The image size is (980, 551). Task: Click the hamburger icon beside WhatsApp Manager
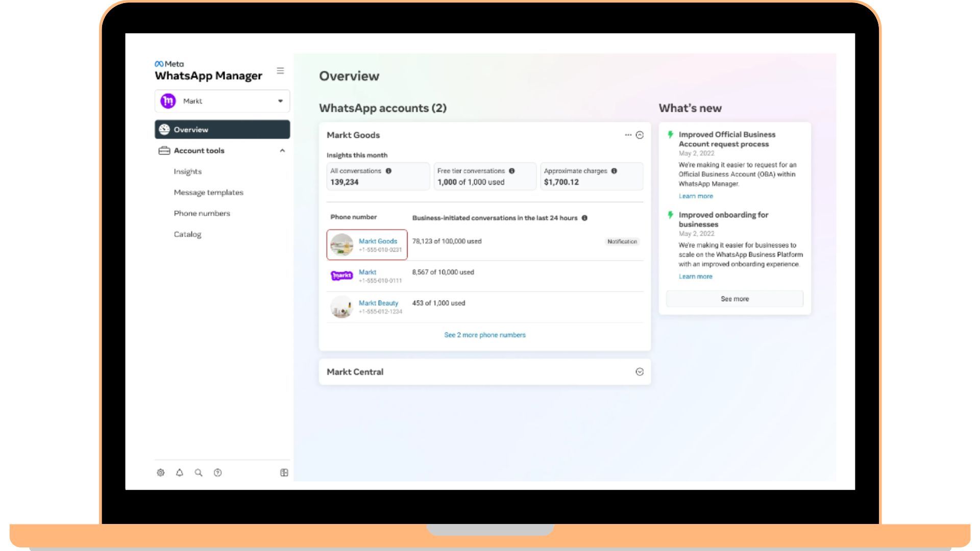(280, 70)
